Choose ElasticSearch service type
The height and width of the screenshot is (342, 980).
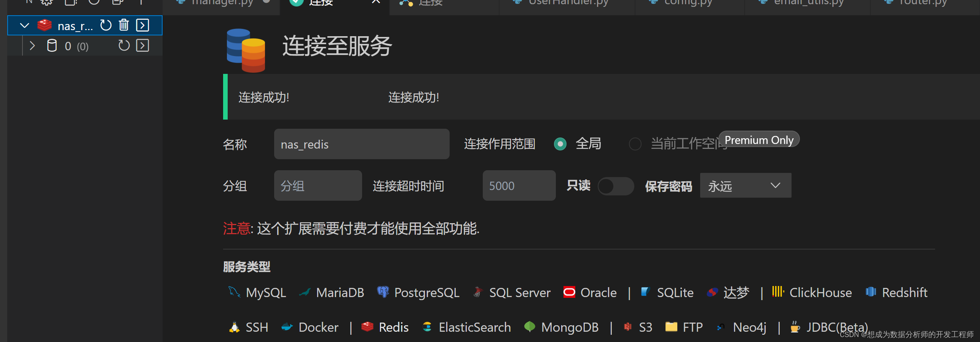[466, 327]
